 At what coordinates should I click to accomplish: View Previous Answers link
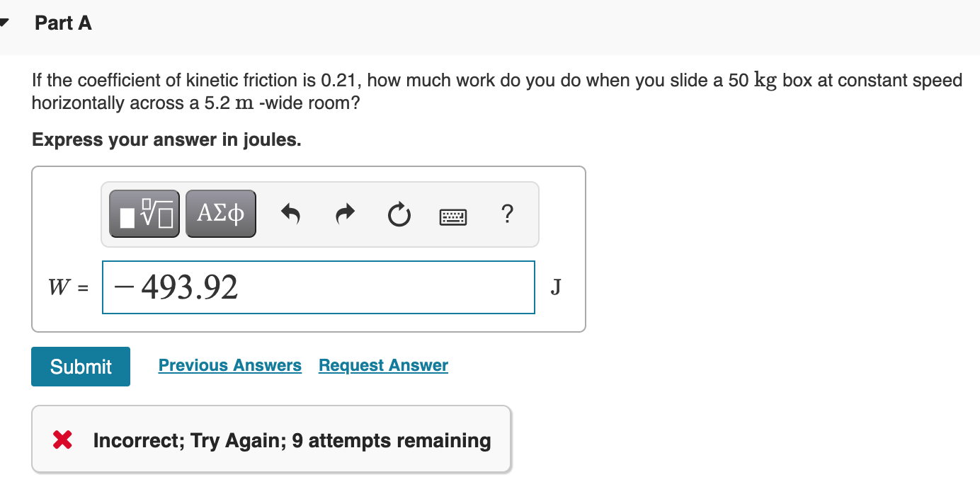pyautogui.click(x=230, y=365)
